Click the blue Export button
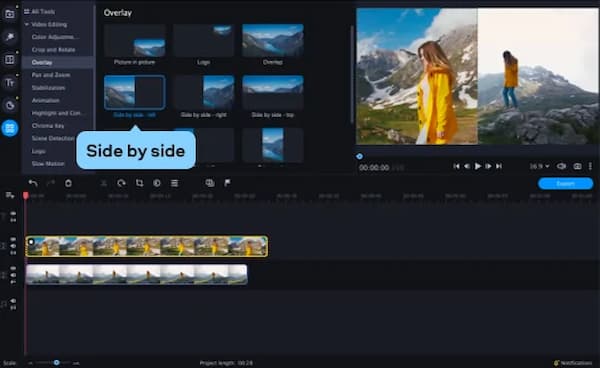 point(566,184)
